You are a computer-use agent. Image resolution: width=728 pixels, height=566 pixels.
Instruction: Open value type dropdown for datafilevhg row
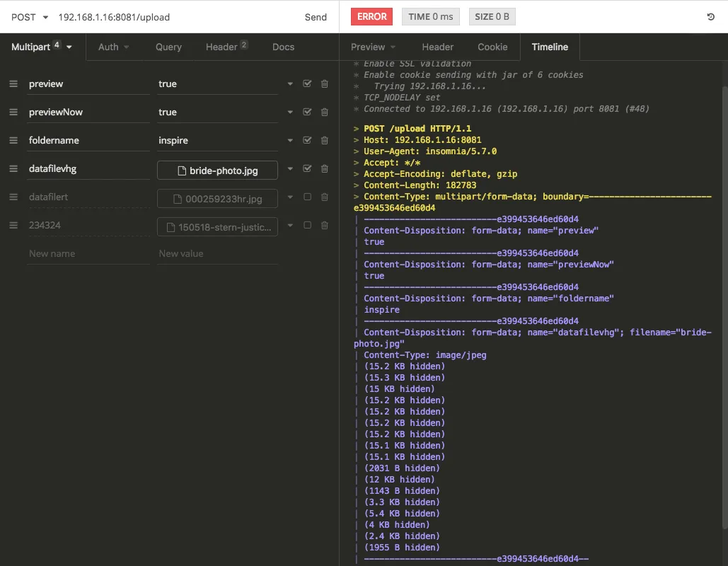point(290,168)
